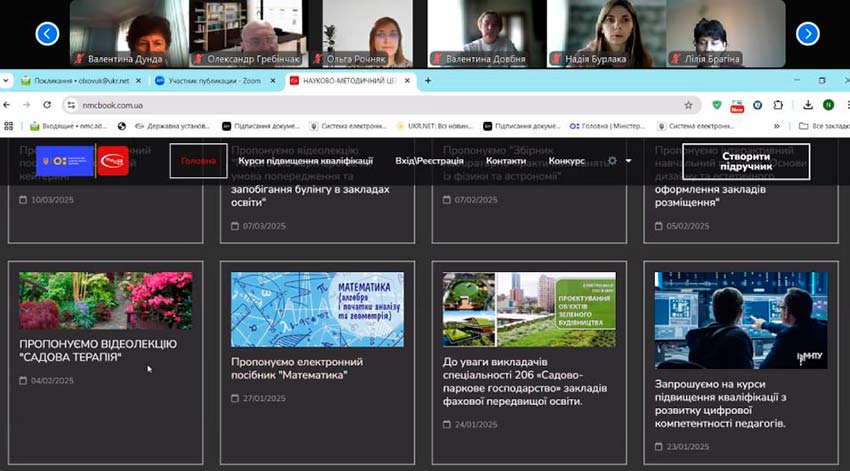The width and height of the screenshot is (850, 471).
Task: Open Пропонуємо електронний посібник "Математика" article
Action: point(297,369)
